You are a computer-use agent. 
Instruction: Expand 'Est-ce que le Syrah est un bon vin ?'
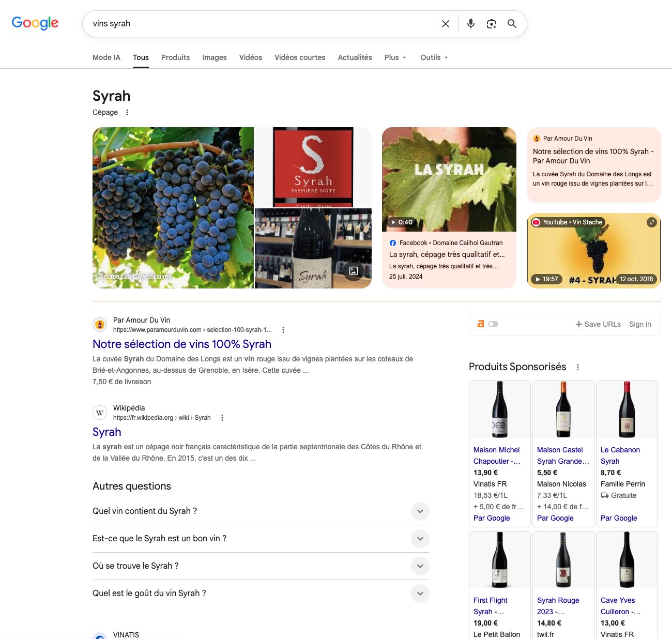pos(261,539)
